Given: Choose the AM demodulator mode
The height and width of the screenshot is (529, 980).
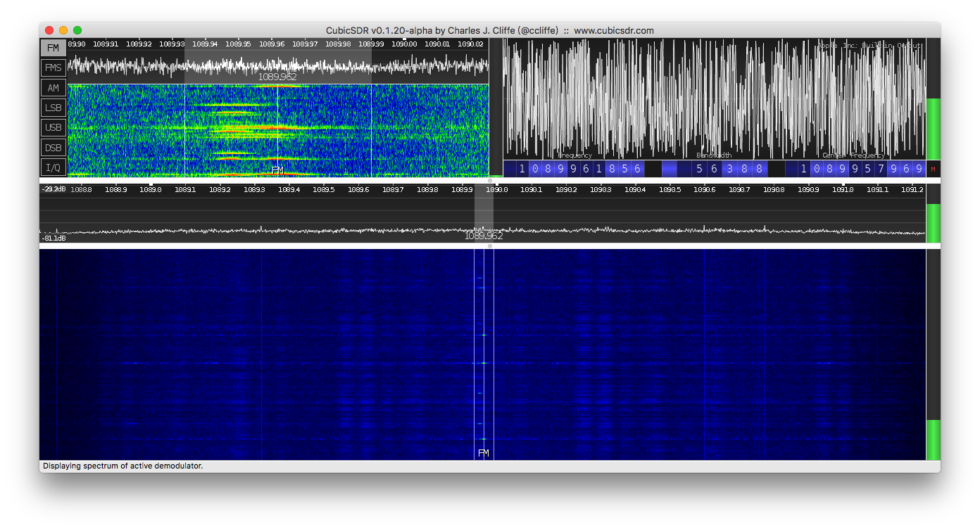Looking at the screenshot, I should [x=53, y=88].
